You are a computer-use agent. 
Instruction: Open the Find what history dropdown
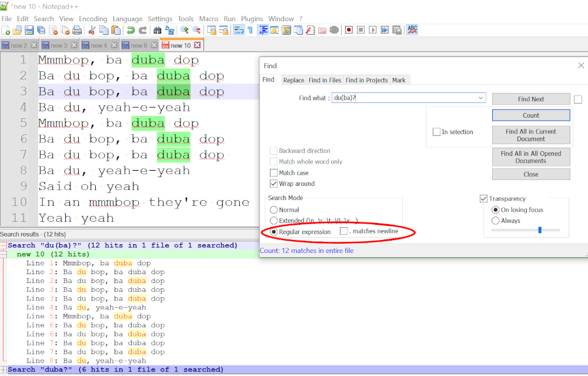(x=480, y=98)
